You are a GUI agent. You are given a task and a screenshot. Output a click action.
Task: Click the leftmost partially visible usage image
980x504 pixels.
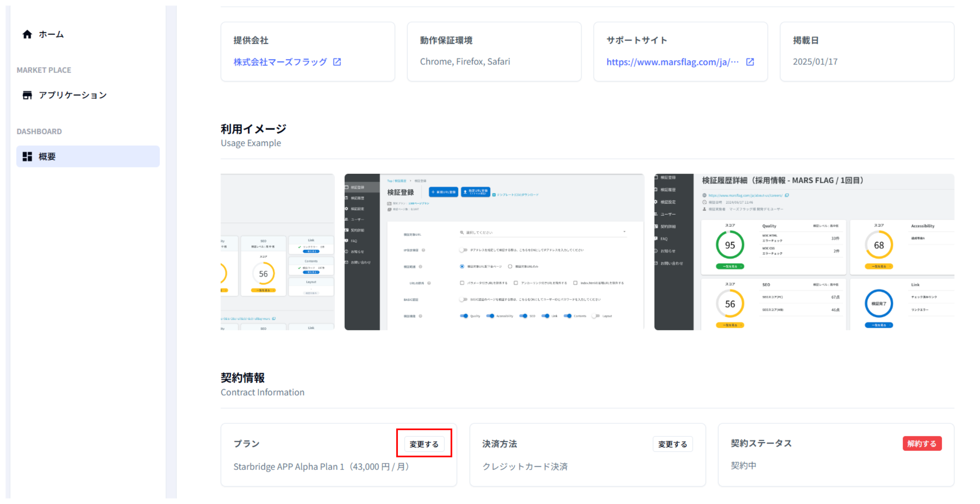[x=277, y=252]
